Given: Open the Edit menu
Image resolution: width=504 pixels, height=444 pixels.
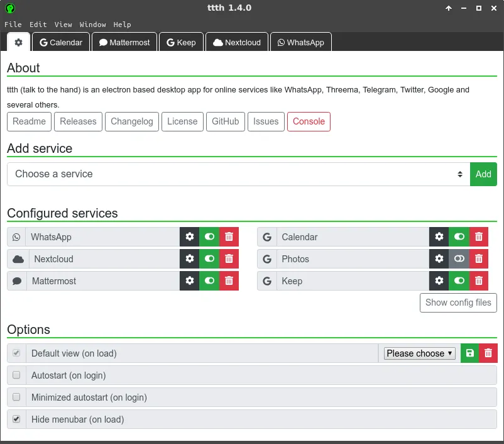Looking at the screenshot, I should [x=38, y=25].
